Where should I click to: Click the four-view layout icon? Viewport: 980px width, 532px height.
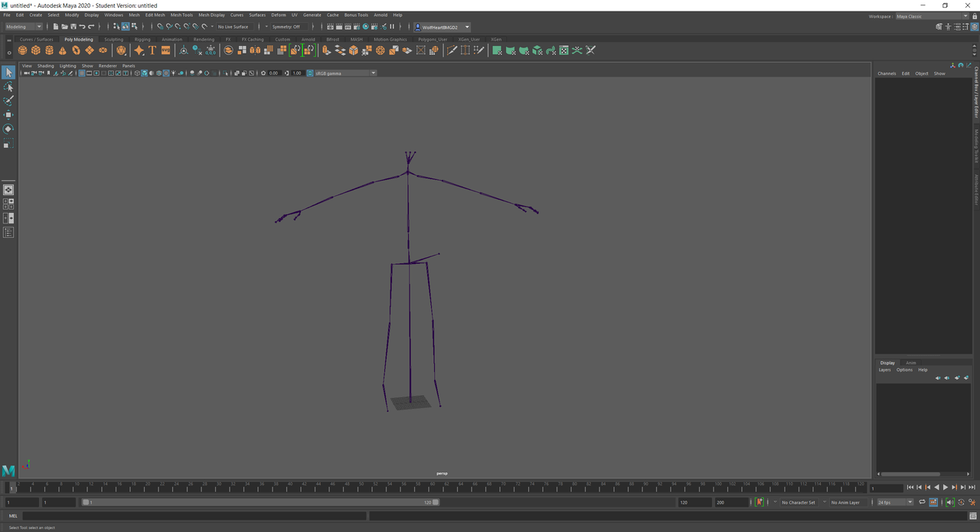tap(8, 204)
